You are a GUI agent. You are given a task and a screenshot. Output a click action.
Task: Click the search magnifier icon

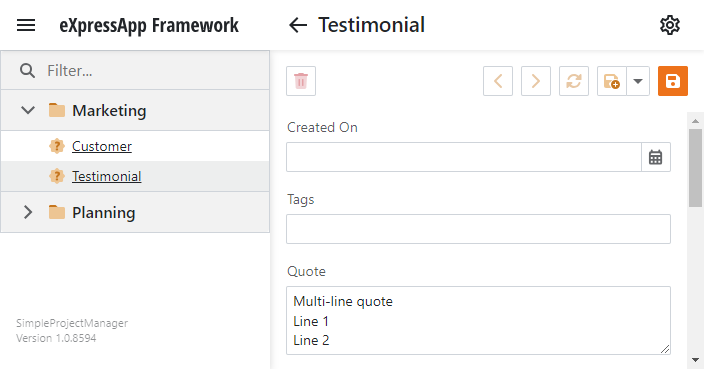click(x=27, y=70)
